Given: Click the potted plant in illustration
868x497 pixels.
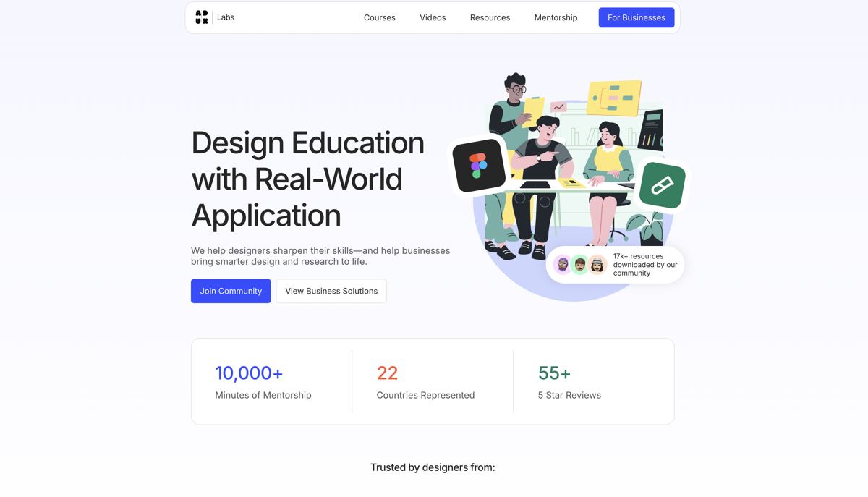Looking at the screenshot, I should [646, 230].
